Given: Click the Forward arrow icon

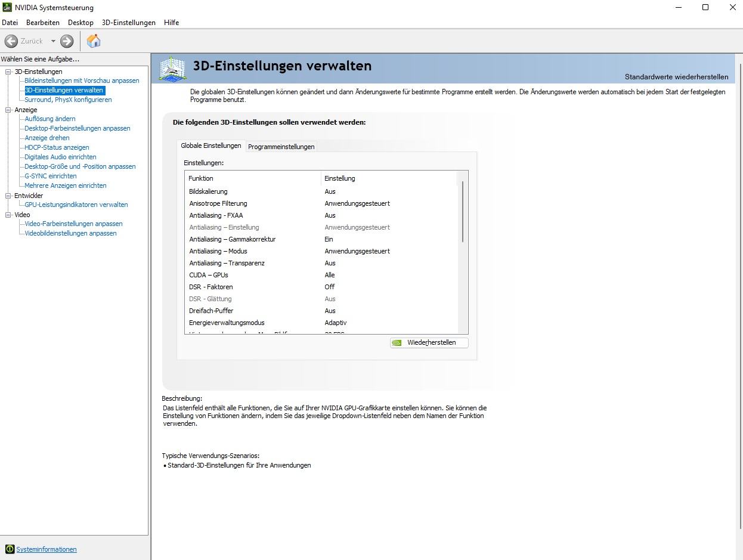Looking at the screenshot, I should coord(67,41).
